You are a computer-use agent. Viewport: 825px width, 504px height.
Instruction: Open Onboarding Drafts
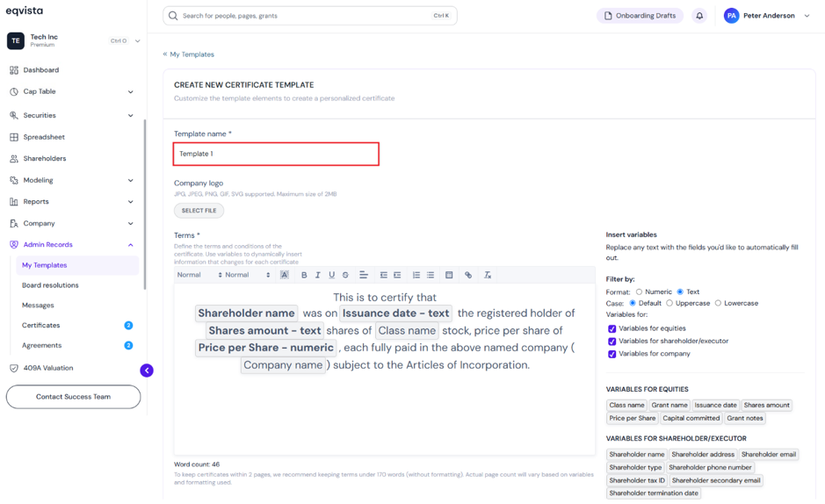pyautogui.click(x=640, y=16)
